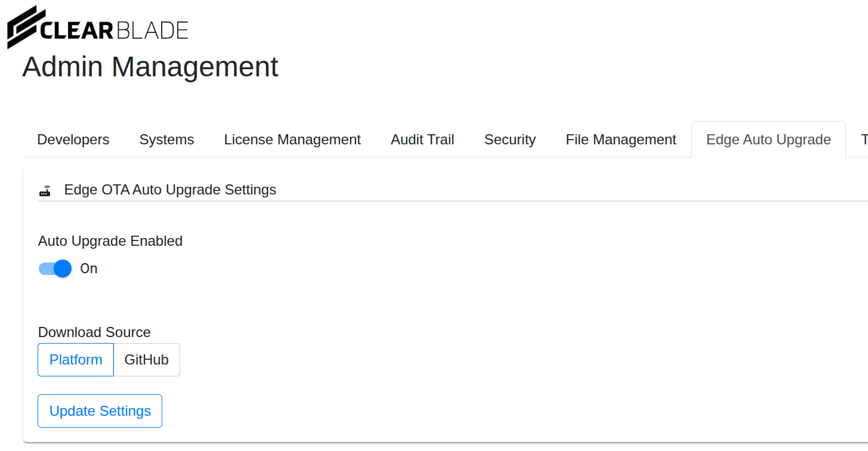
Task: Disable the Auto Upgrade Enabled switch
Action: tap(55, 268)
